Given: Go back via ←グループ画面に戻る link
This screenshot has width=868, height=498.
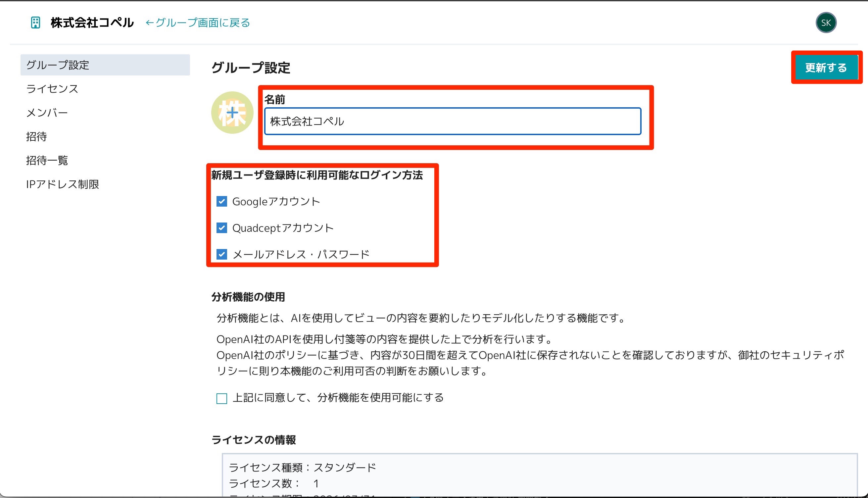Looking at the screenshot, I should click(198, 23).
